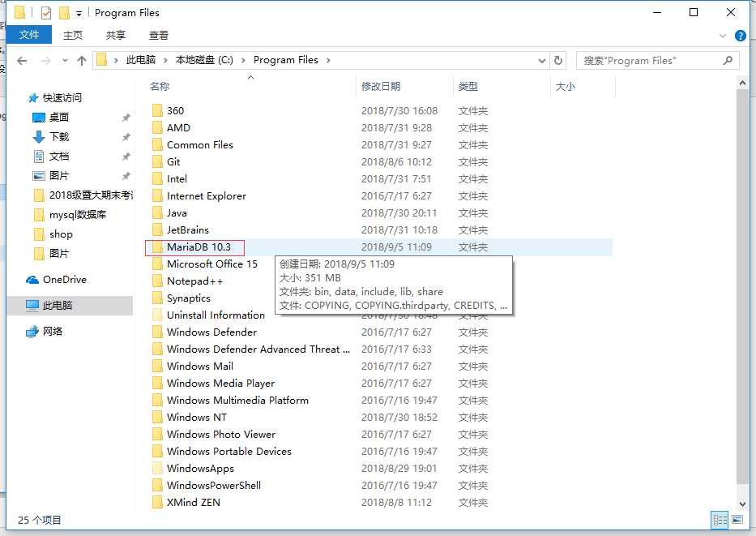Viewport: 756px width, 536px height.
Task: Select the Windows Media Player folder name
Action: pos(221,383)
